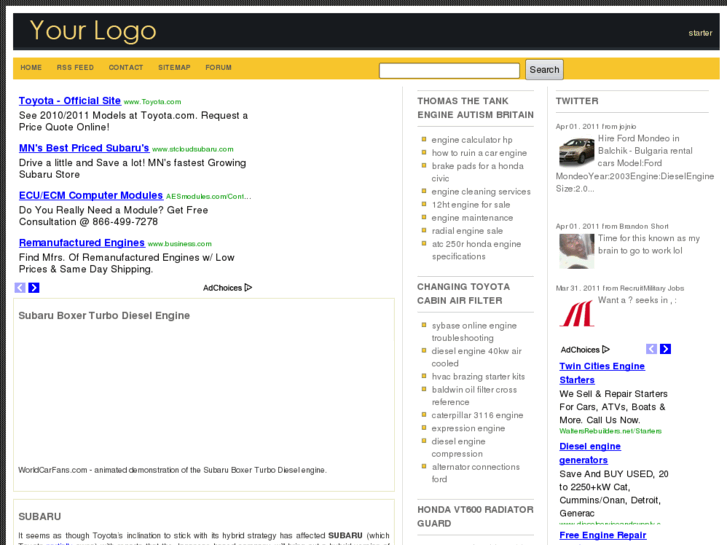
Task: Open atc 250r honda engine specifications link
Action: coord(476,250)
